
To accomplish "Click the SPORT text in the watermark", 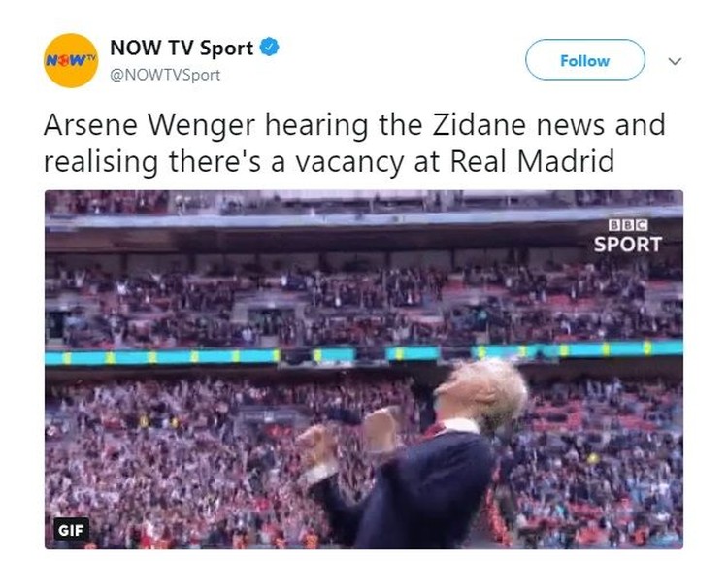I will [x=628, y=245].
